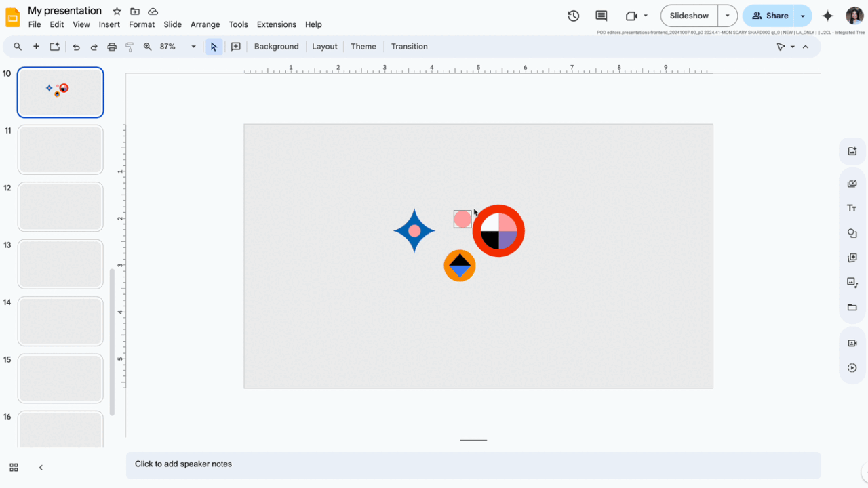Image resolution: width=868 pixels, height=488 pixels.
Task: Collapse the filmstrip with left chevron
Action: [41, 468]
